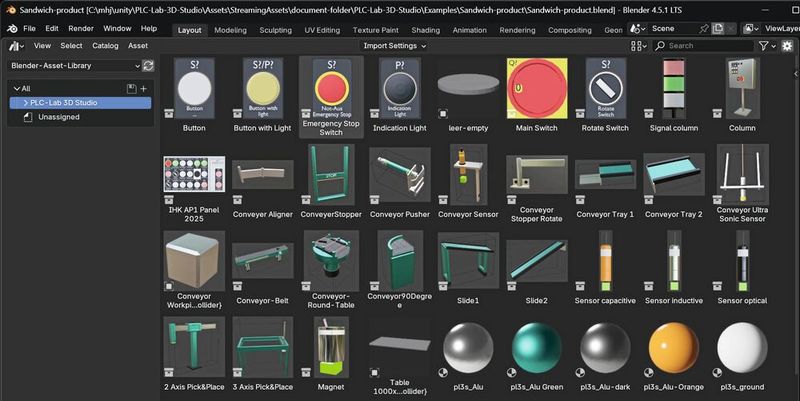Pick the pl3s_Alu-Orange material

coord(673,354)
